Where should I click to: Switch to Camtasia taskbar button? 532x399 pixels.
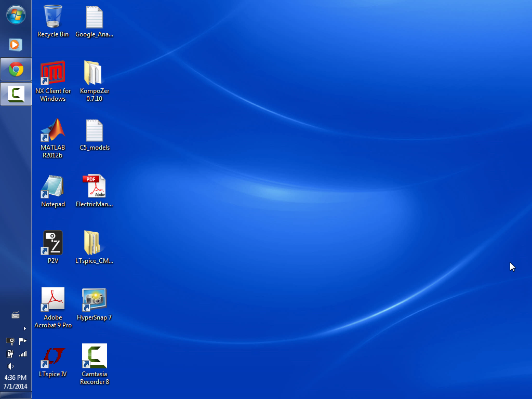pyautogui.click(x=16, y=94)
